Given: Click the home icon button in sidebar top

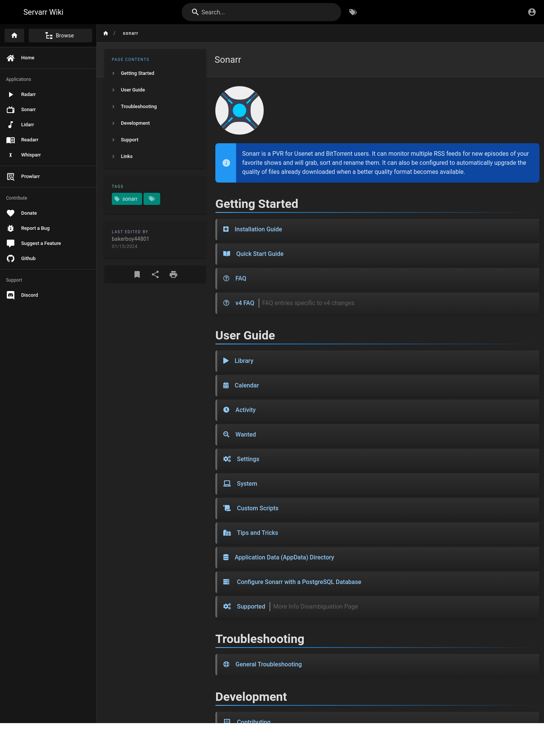Looking at the screenshot, I should (x=14, y=36).
